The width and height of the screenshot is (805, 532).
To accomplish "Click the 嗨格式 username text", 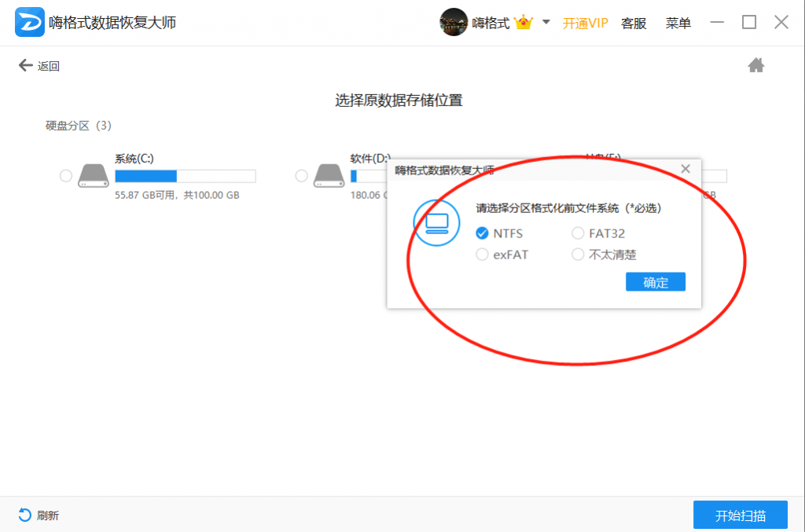I will (x=491, y=23).
